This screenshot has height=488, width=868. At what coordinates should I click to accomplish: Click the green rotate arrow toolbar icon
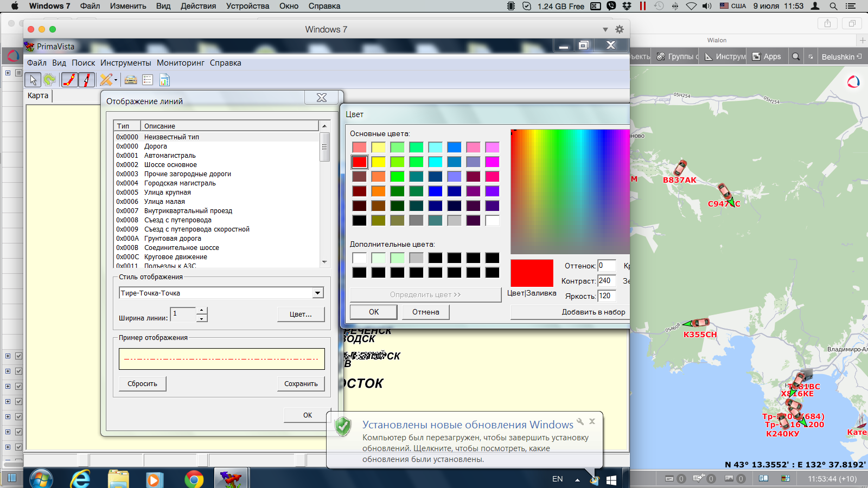click(50, 80)
